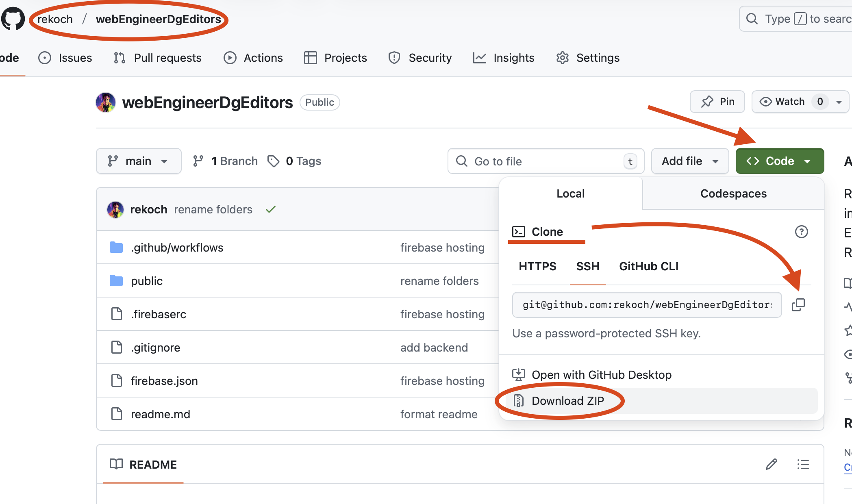Copy the SSH clone URL to clipboard
This screenshot has height=504, width=852.
pos(798,305)
